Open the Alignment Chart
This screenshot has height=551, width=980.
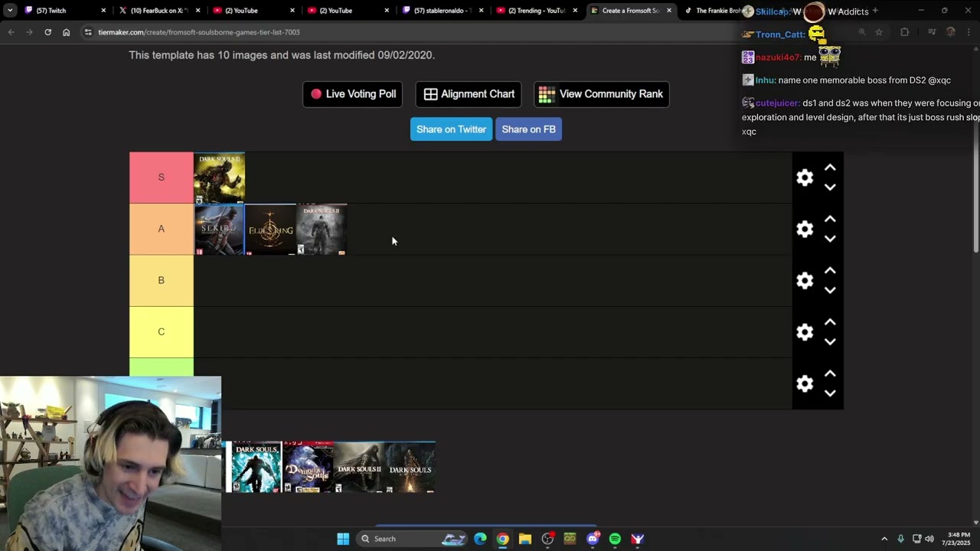point(469,94)
